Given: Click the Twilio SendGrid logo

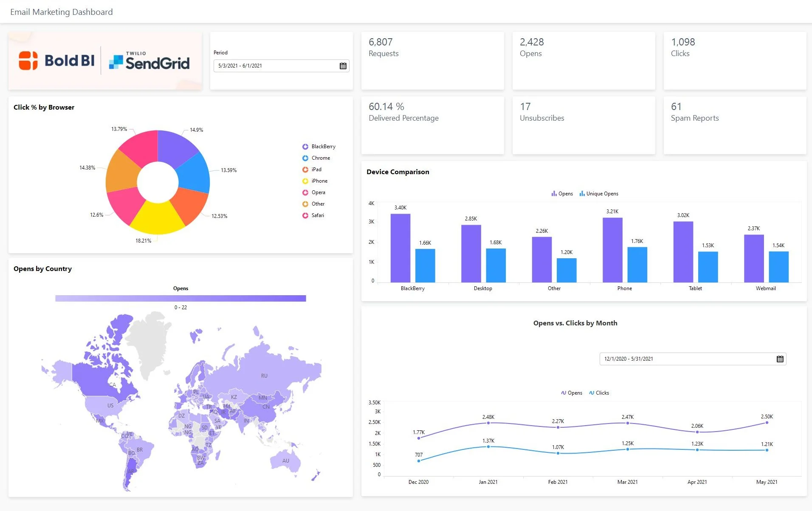Looking at the screenshot, I should click(150, 61).
